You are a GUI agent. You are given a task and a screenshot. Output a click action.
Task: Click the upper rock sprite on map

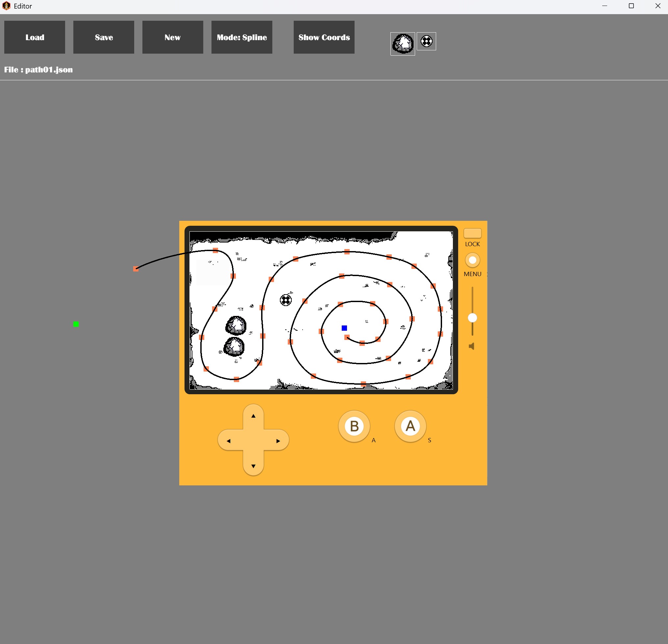(x=236, y=325)
